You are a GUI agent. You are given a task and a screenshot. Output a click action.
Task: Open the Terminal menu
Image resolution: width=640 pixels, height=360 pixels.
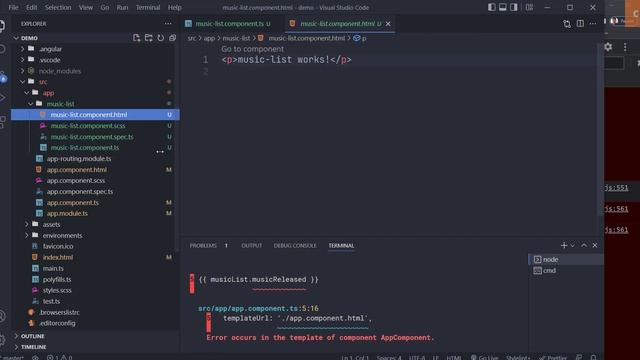click(x=148, y=7)
